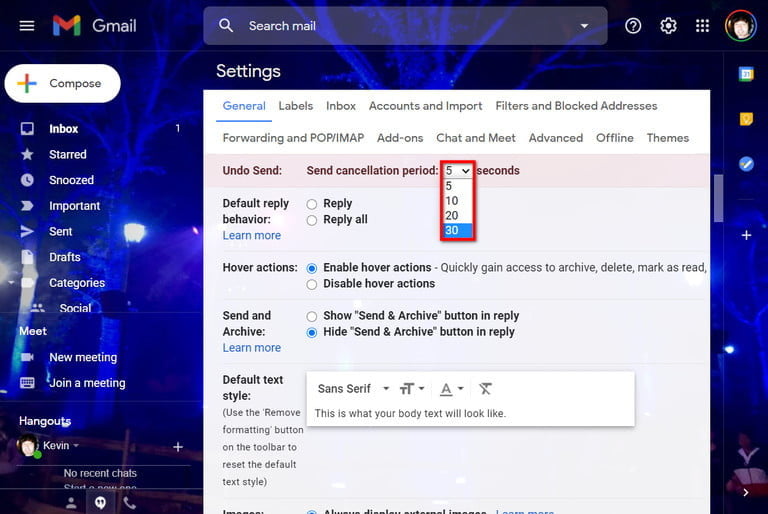
Task: Open the Settings gear icon
Action: (668, 25)
